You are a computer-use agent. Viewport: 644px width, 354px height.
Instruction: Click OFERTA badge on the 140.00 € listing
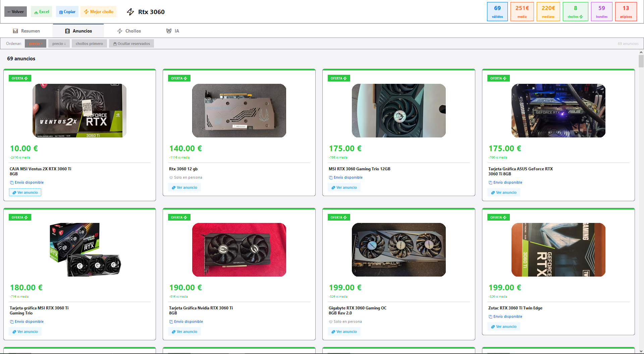click(x=179, y=78)
